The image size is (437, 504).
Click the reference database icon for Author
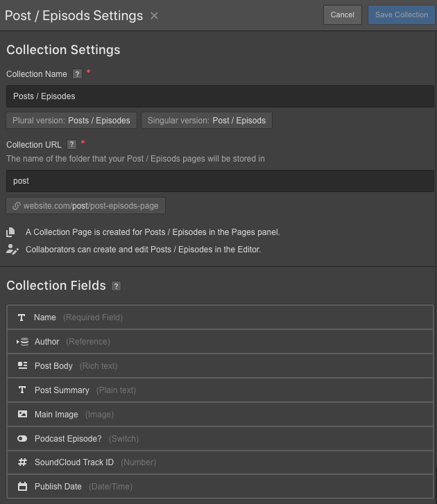24,342
